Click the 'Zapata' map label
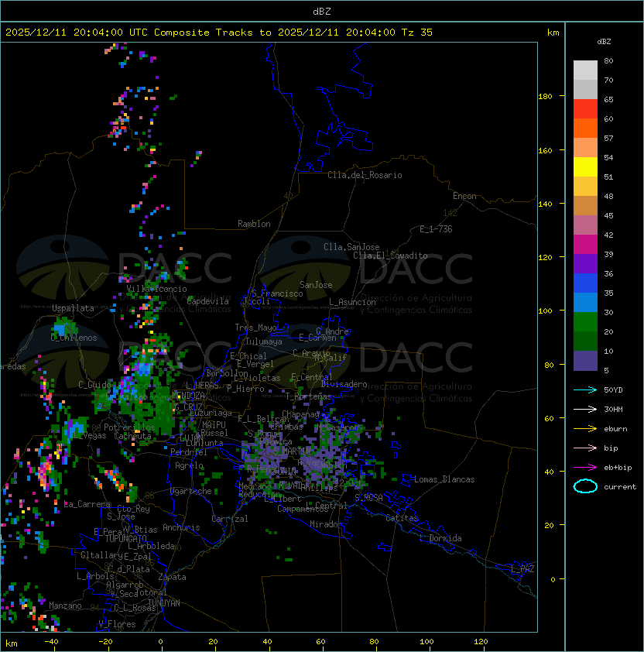This screenshot has width=644, height=652. 172,577
